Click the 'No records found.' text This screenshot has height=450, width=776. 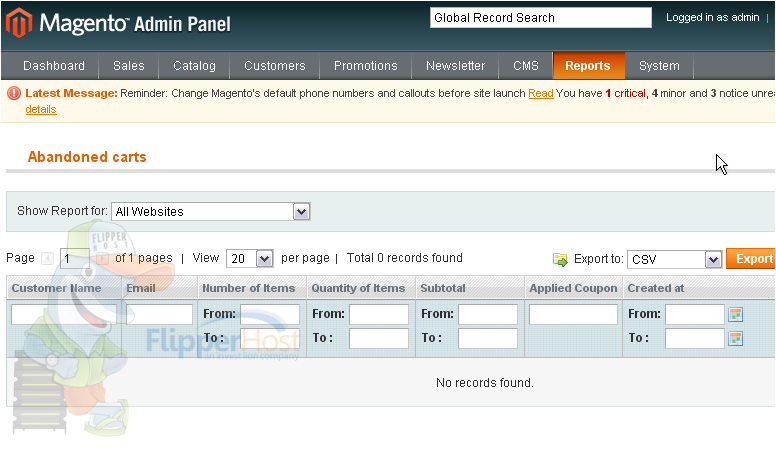point(485,383)
